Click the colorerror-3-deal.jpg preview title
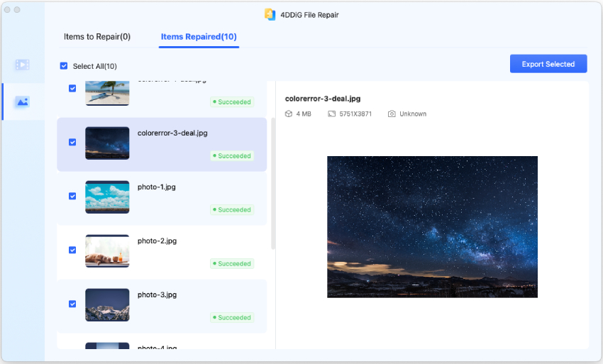This screenshot has width=603, height=364. pos(323,99)
